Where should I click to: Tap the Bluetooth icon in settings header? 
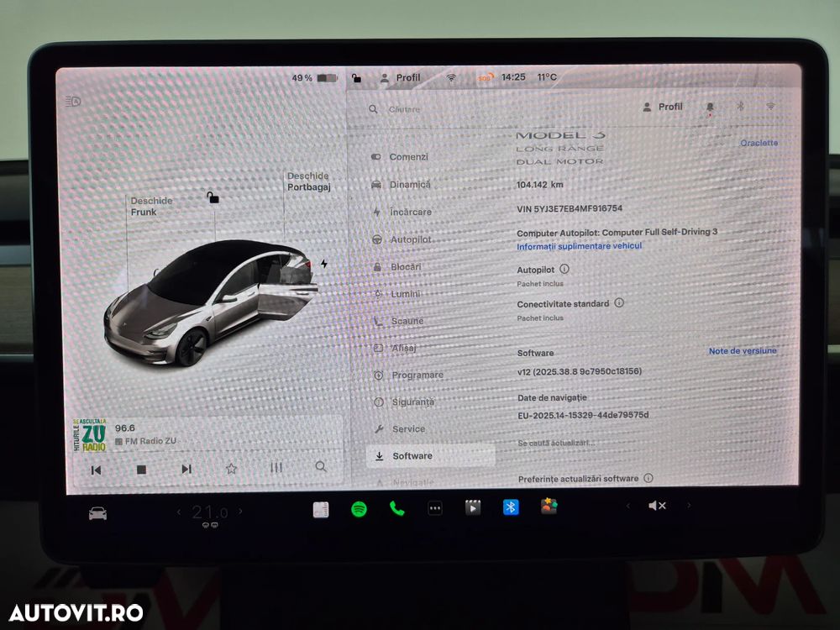(x=740, y=106)
